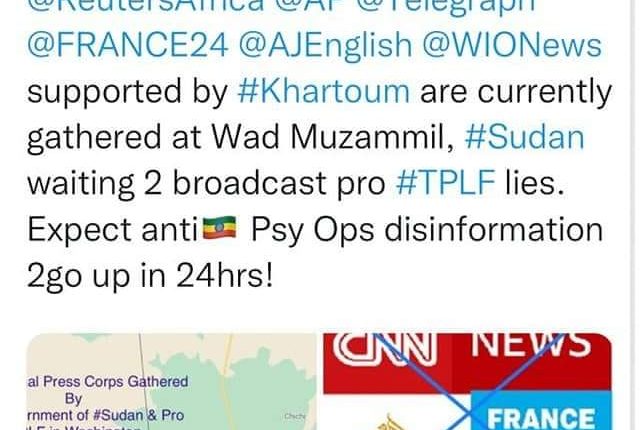Open the crossed-out CNN News image
This screenshot has width=640, height=430.
click(x=467, y=382)
